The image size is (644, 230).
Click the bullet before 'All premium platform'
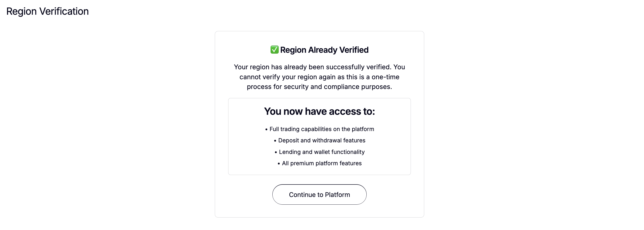tap(279, 164)
